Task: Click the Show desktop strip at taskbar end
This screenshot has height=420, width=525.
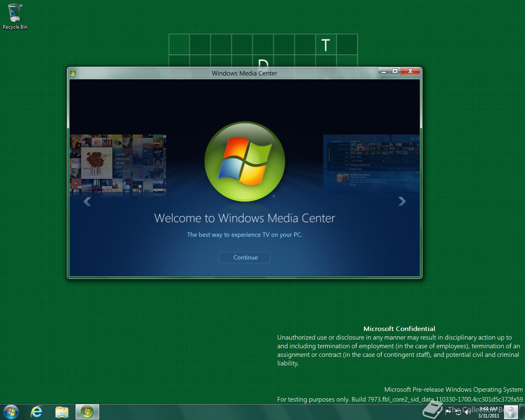Action: (x=522, y=412)
